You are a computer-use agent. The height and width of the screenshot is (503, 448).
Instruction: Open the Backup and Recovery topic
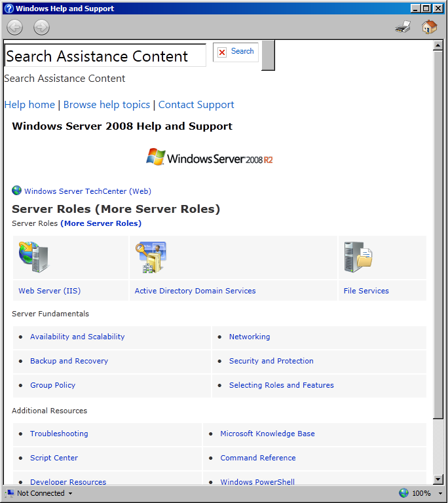coord(69,361)
